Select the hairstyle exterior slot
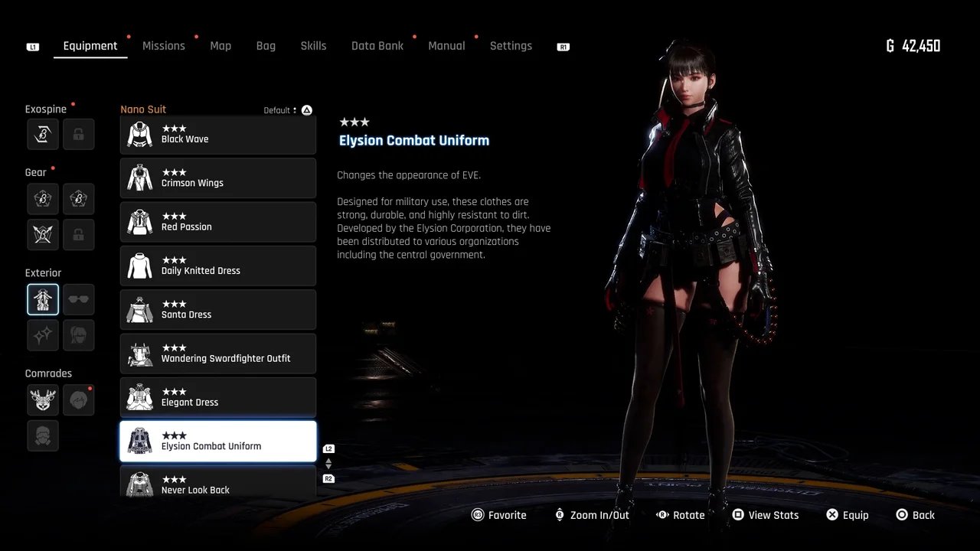Screen dimensions: 980x551 pos(78,334)
